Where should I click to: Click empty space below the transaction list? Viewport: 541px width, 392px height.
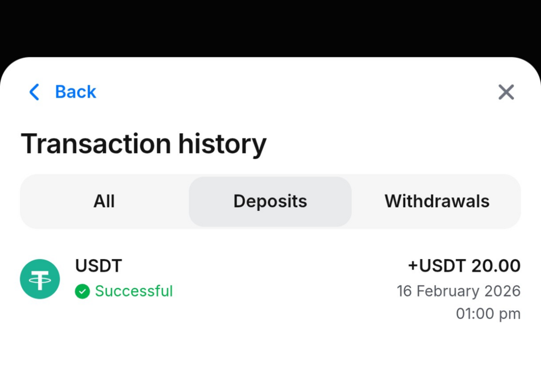click(x=270, y=360)
